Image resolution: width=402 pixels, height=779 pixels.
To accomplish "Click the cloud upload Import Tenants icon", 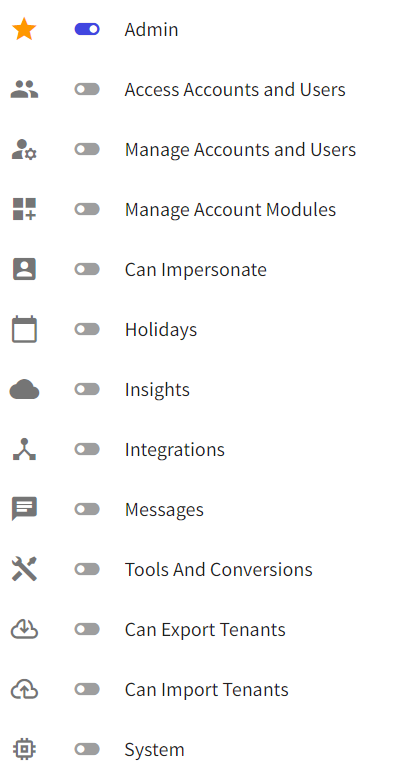I will click(x=24, y=690).
